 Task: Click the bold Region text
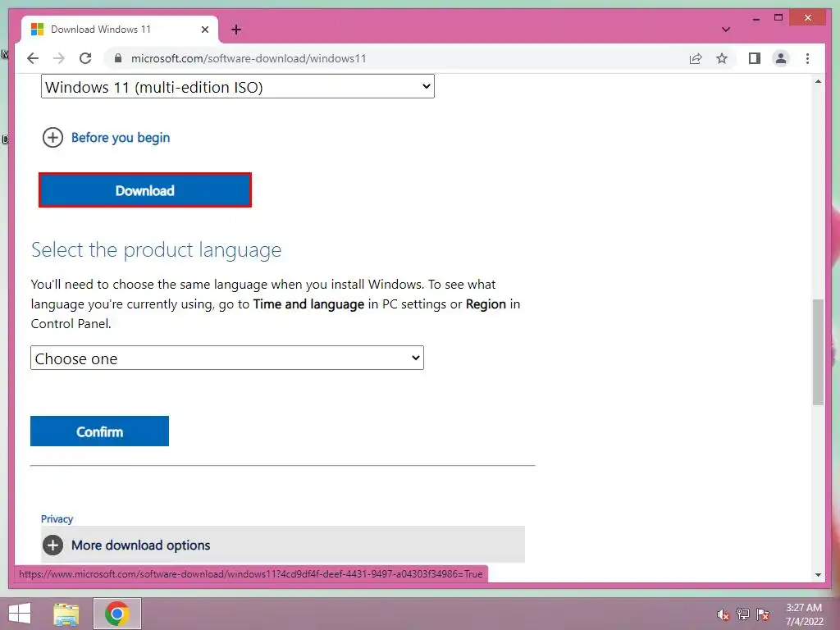486,304
